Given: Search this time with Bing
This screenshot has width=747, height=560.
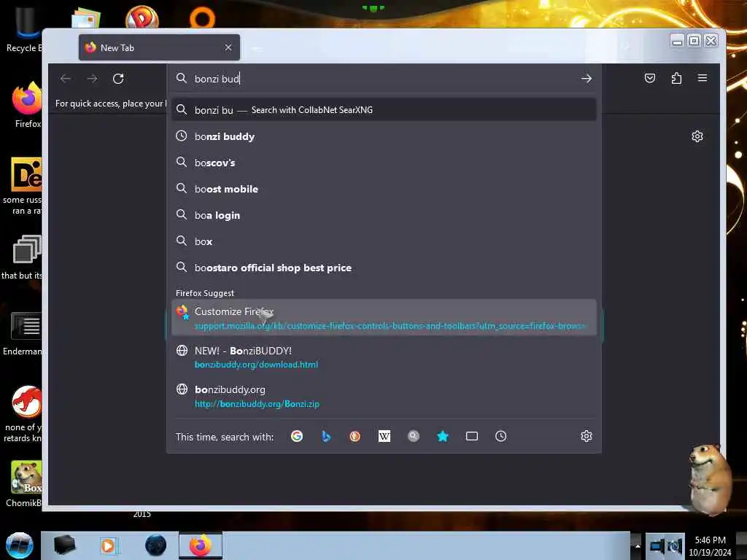Looking at the screenshot, I should click(x=326, y=436).
